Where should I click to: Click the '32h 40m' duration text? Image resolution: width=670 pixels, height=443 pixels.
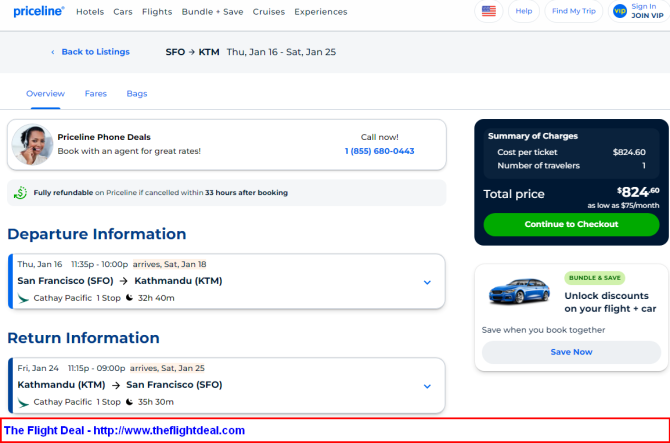[156, 298]
